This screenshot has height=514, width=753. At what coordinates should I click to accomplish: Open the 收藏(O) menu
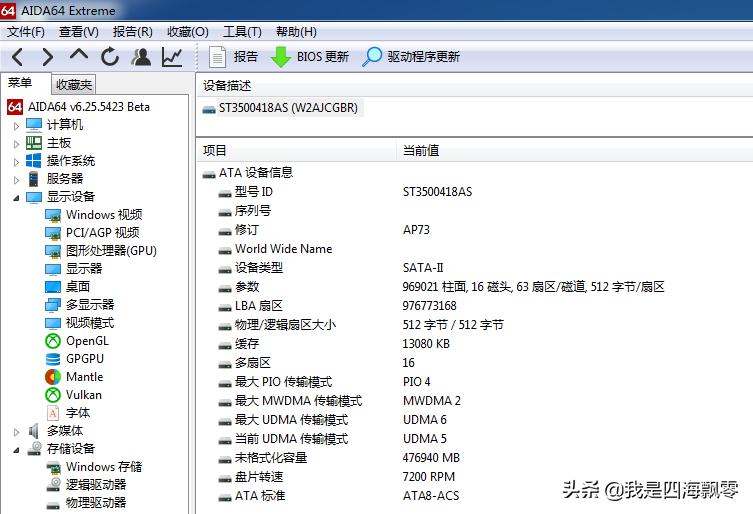click(x=187, y=32)
